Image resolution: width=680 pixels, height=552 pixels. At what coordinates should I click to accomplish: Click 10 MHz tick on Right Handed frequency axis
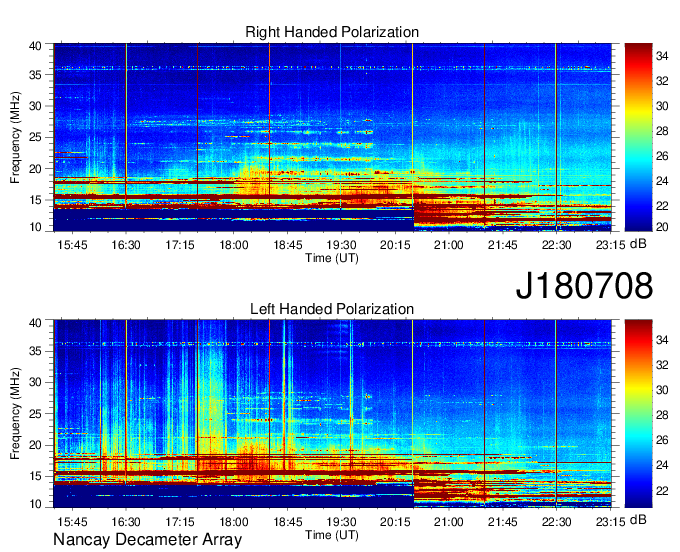tap(35, 227)
